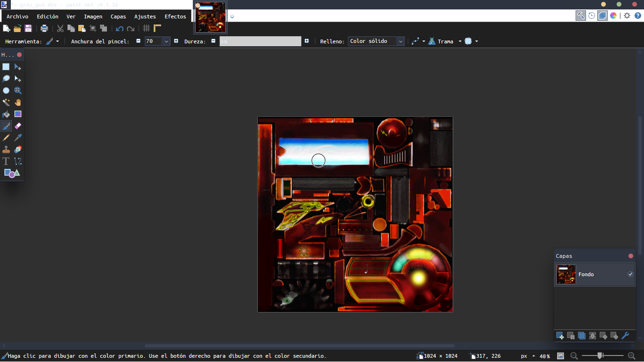Open the px units dropdown
This screenshot has width=644, height=362.
[x=528, y=356]
